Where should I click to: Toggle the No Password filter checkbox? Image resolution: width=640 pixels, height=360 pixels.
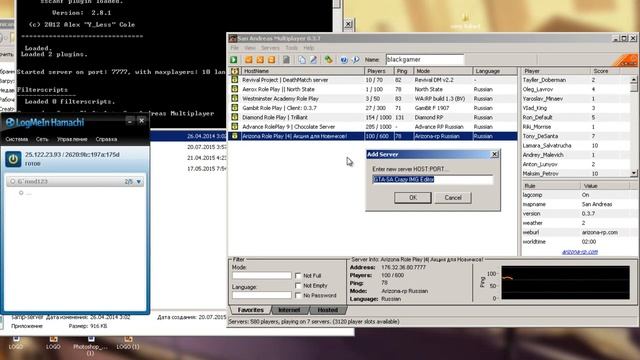(298, 295)
